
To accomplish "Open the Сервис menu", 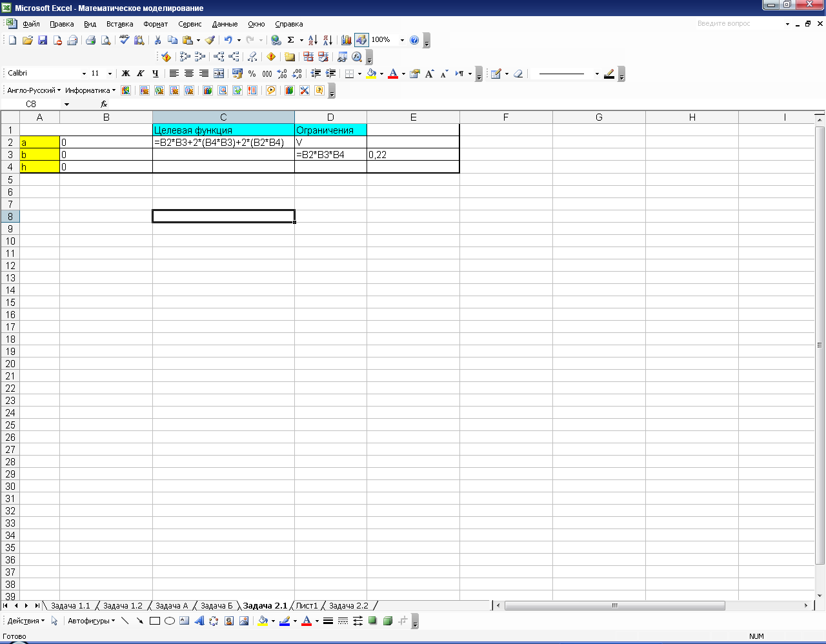I will [x=190, y=24].
